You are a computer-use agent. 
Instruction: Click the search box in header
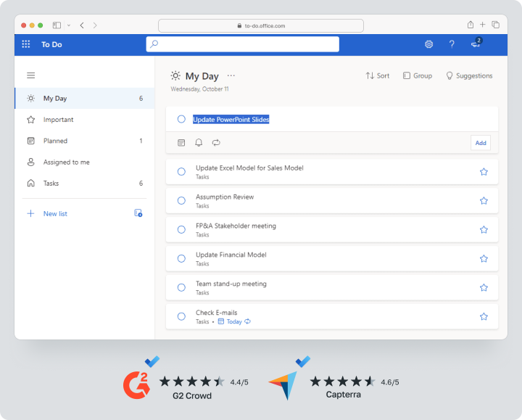point(242,44)
